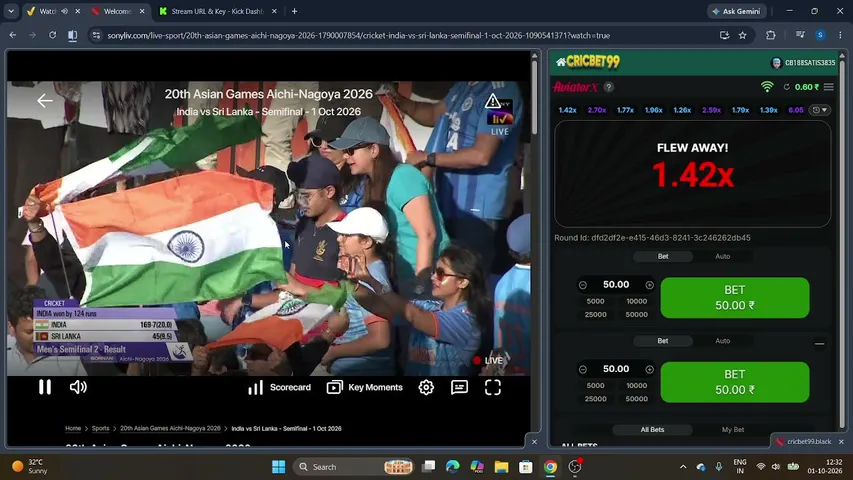Click second bet amount 50.00 field

coord(616,369)
